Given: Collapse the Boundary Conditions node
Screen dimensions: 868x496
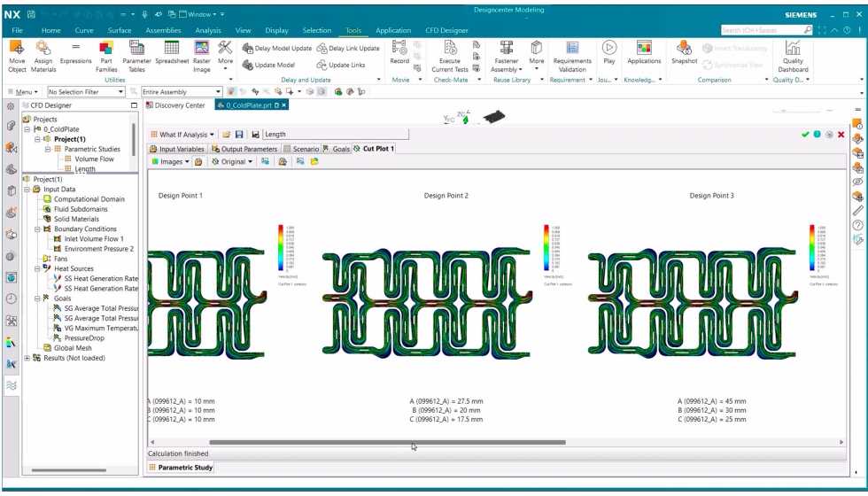Looking at the screenshot, I should (x=37, y=229).
